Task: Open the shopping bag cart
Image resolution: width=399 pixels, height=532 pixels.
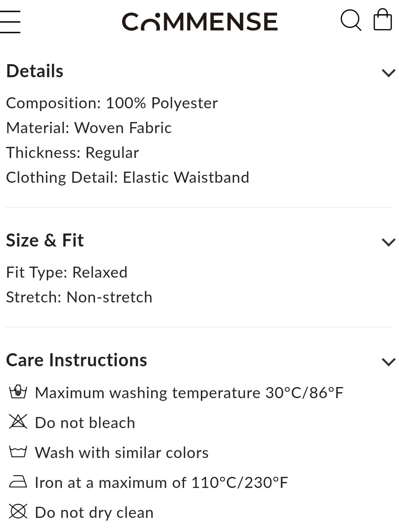Action: coord(382,20)
